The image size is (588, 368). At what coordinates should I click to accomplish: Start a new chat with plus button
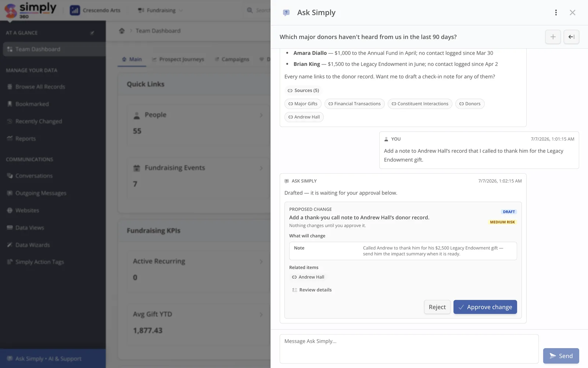(553, 37)
